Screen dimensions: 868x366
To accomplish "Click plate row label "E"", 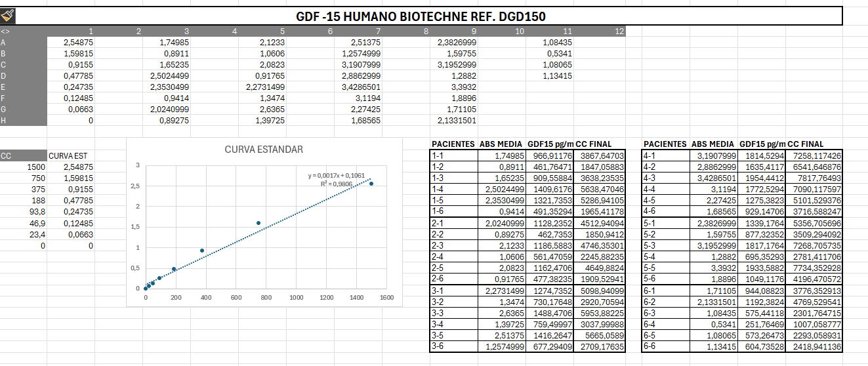I will coord(24,87).
